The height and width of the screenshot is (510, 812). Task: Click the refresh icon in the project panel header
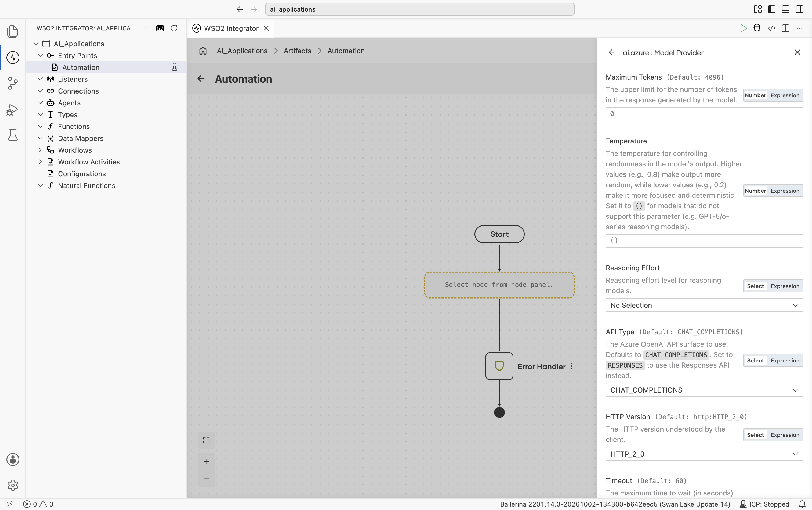(174, 28)
